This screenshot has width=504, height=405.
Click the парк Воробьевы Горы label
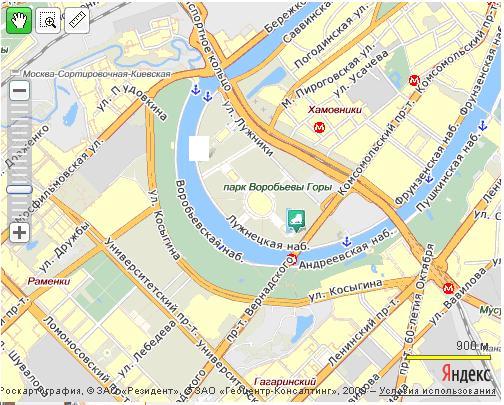[278, 187]
